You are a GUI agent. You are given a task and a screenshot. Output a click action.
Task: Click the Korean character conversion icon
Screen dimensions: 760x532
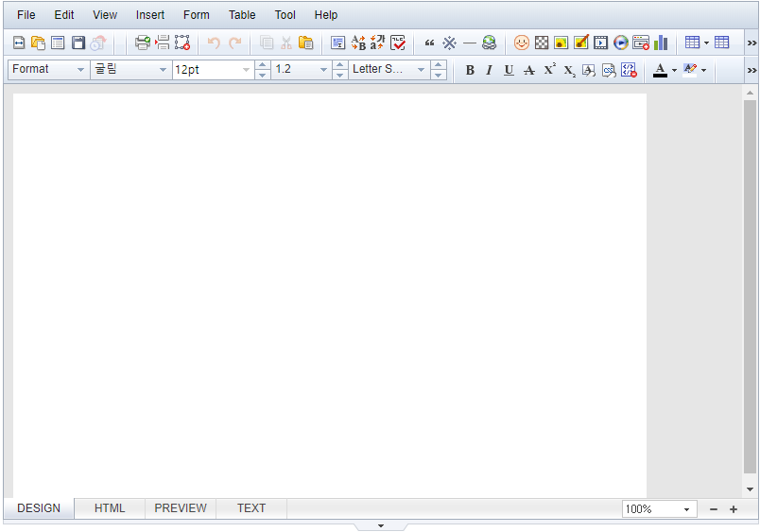point(377,43)
